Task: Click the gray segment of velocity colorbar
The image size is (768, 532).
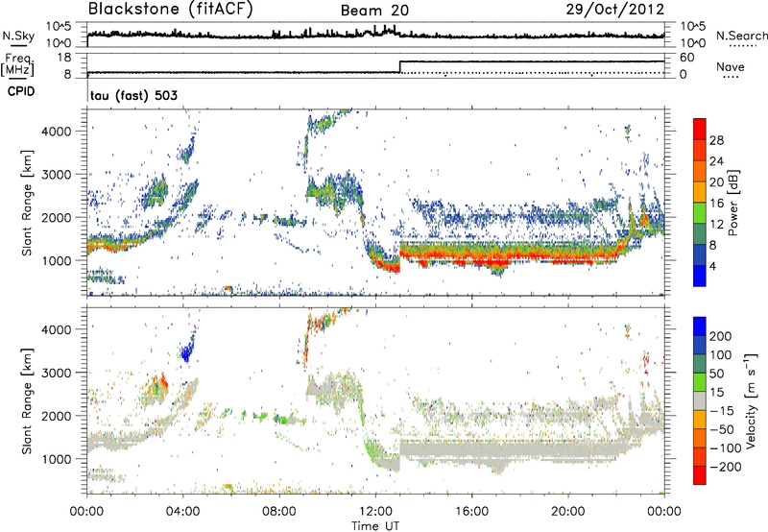Action: click(700, 400)
